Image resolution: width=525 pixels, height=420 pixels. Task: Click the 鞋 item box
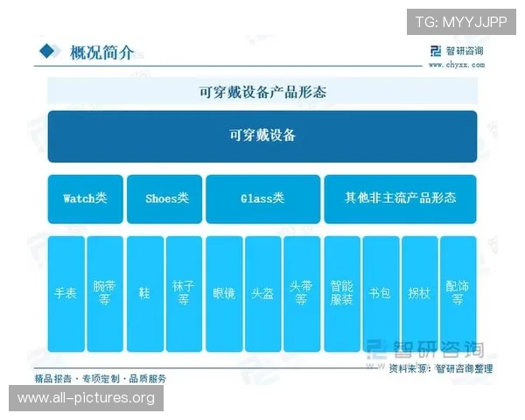(145, 294)
